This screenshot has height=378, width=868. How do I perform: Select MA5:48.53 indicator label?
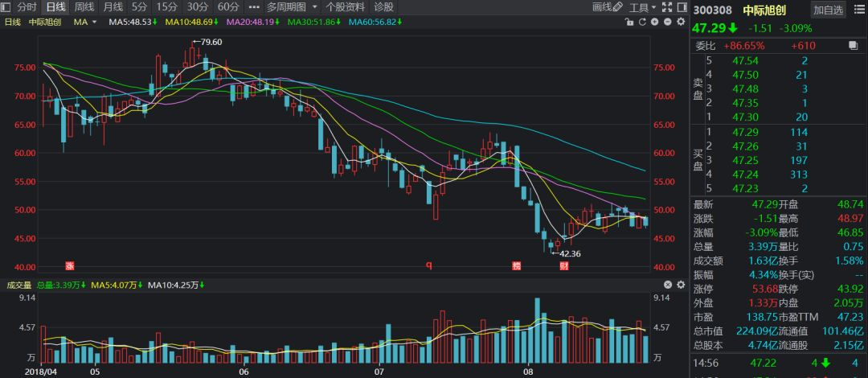[133, 22]
